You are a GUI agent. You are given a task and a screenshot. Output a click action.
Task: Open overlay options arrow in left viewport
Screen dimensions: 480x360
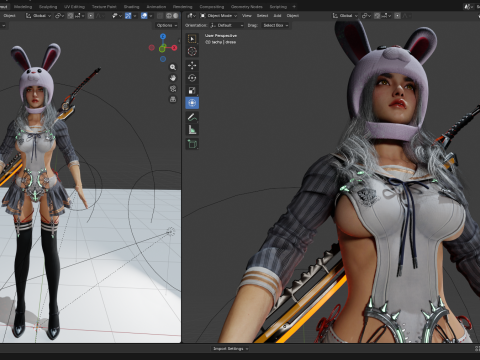pyautogui.click(x=150, y=16)
